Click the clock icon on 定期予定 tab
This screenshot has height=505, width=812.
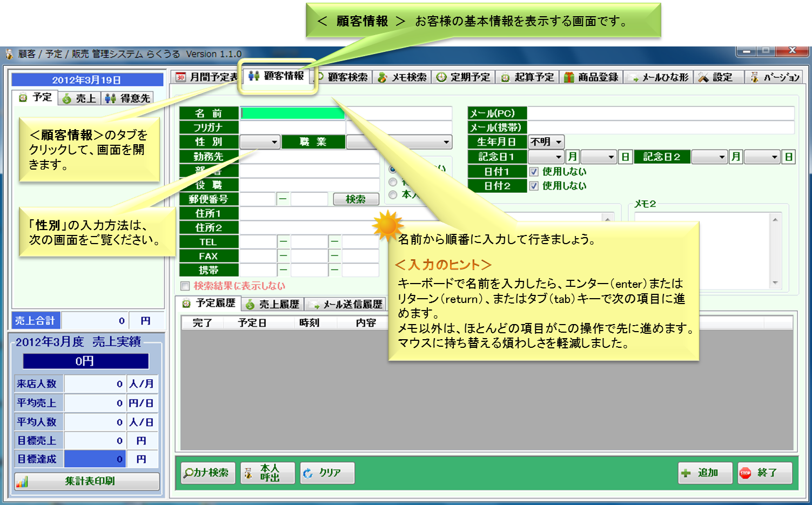pos(441,77)
